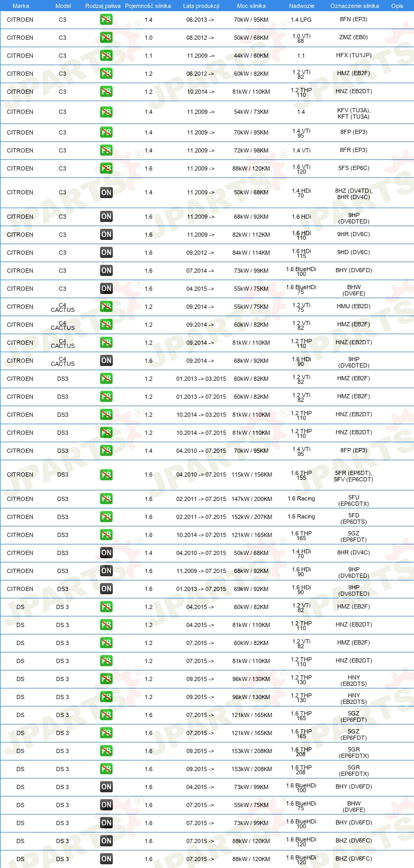Click the HFX (TU1JP) engine code cell

coord(354,55)
